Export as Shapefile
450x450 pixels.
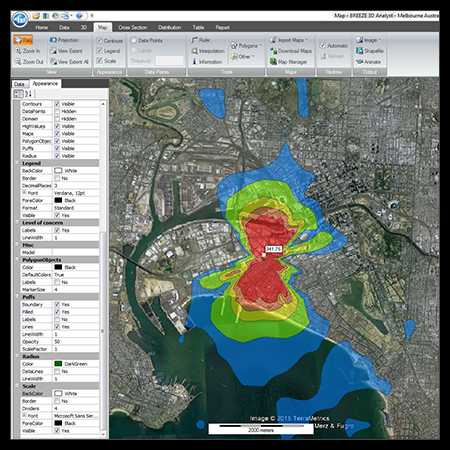tap(370, 51)
